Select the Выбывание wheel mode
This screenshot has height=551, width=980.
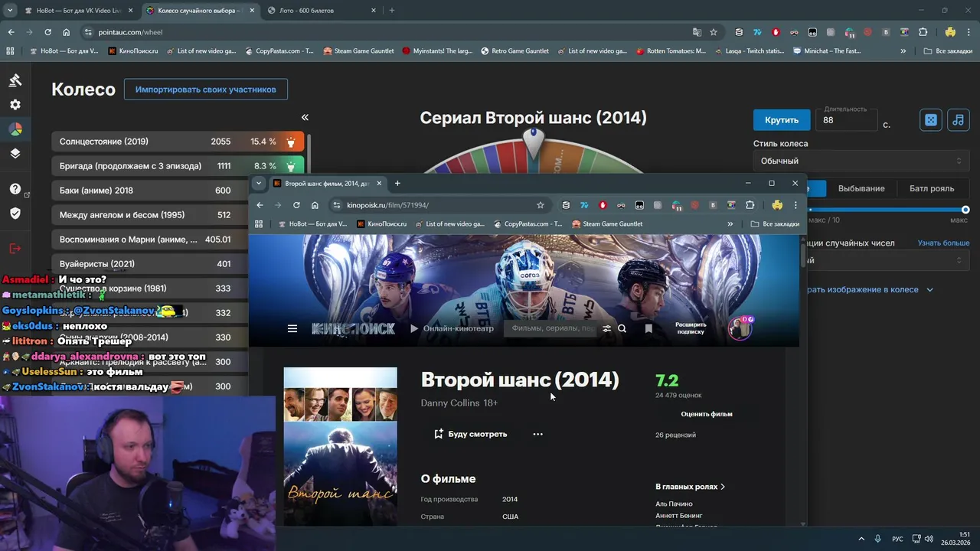pyautogui.click(x=861, y=188)
